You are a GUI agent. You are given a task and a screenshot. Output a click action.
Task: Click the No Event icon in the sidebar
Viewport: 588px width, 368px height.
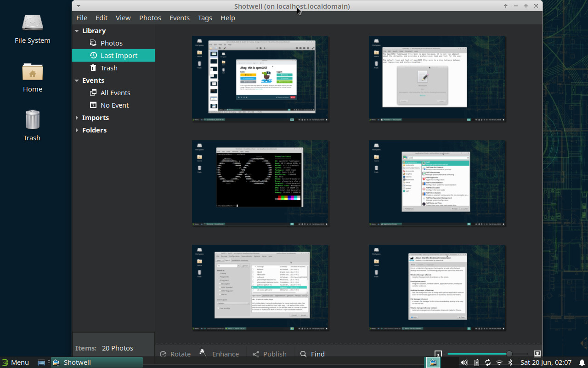coord(92,105)
